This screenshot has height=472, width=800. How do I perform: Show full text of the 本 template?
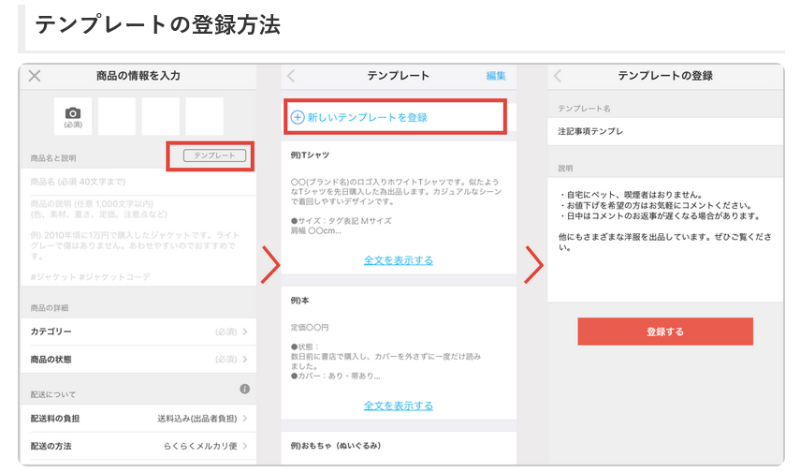click(x=398, y=405)
